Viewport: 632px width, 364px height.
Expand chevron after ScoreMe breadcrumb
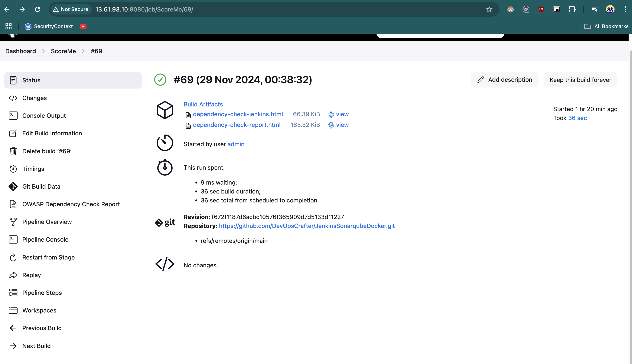click(x=83, y=51)
